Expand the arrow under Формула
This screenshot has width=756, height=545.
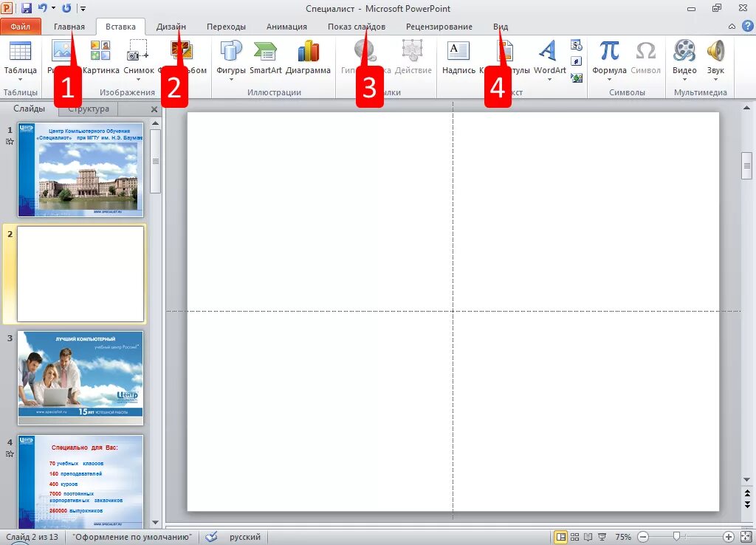[x=609, y=80]
